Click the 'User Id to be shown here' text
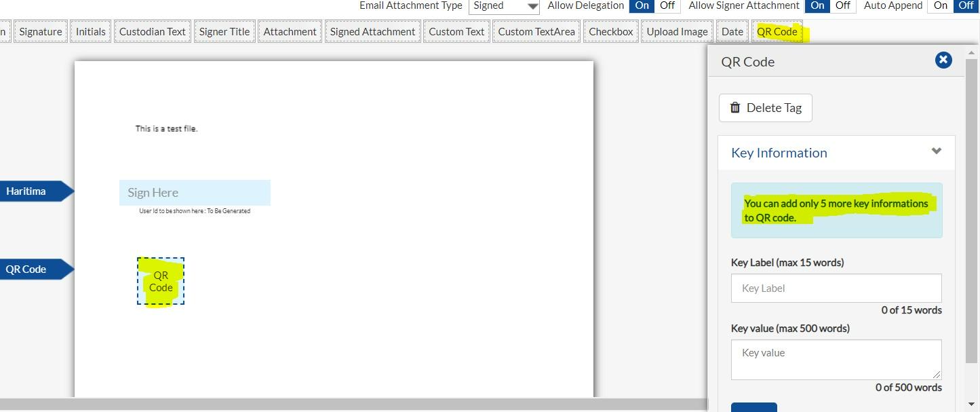This screenshot has height=412, width=980. click(x=195, y=211)
